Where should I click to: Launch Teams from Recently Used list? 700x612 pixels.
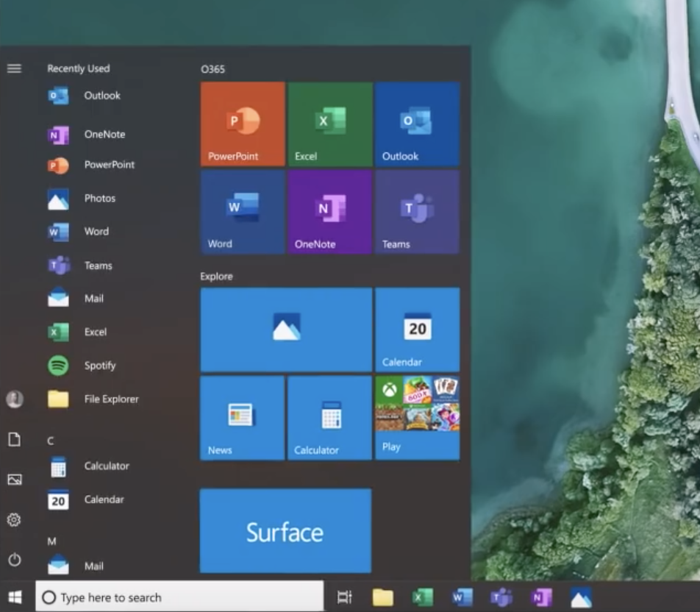pyautogui.click(x=80, y=266)
